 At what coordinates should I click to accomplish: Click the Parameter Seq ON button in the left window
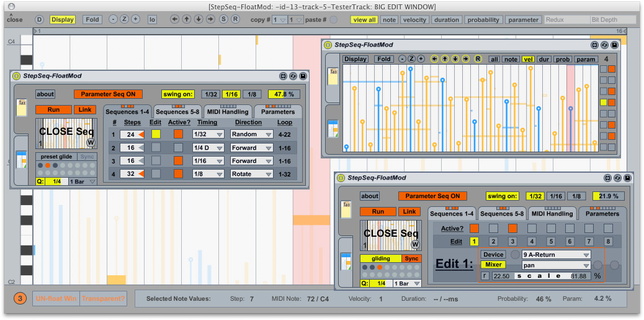108,94
